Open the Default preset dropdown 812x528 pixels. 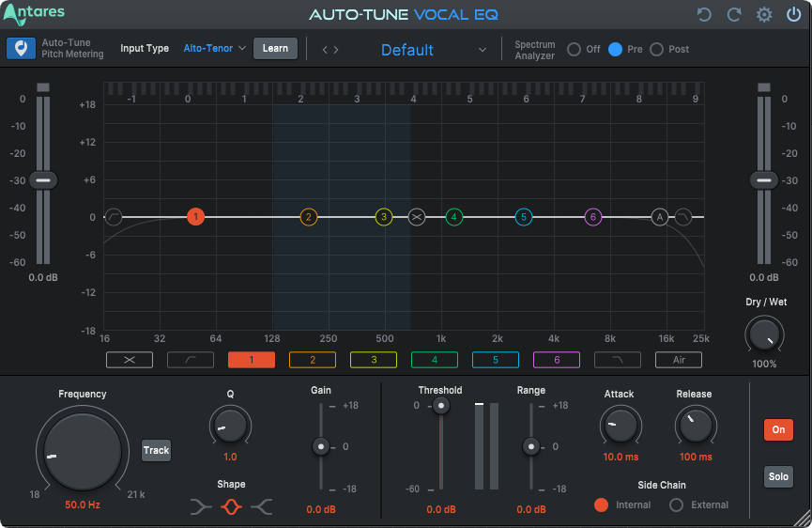click(433, 50)
